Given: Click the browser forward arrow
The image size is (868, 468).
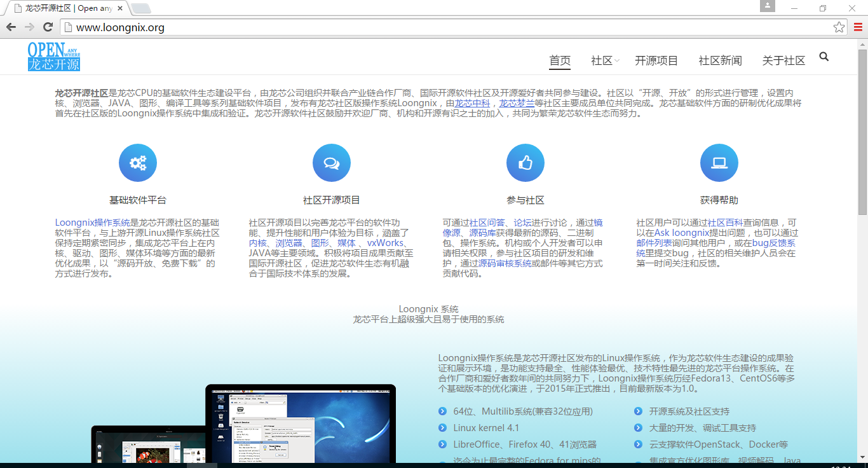Looking at the screenshot, I should 29,27.
